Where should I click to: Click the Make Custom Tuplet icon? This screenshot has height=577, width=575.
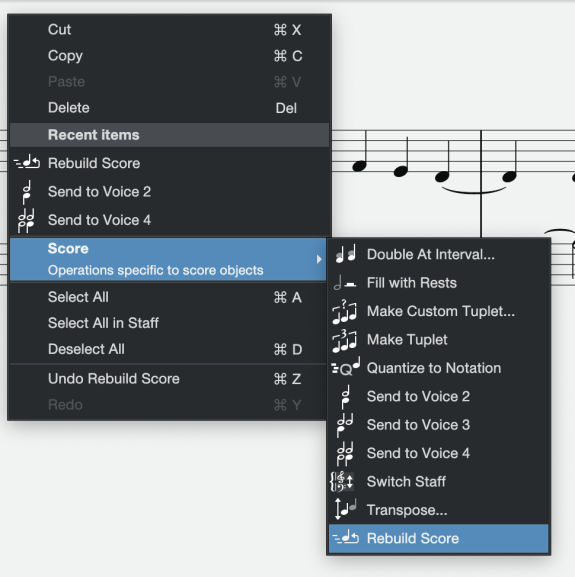point(344,311)
